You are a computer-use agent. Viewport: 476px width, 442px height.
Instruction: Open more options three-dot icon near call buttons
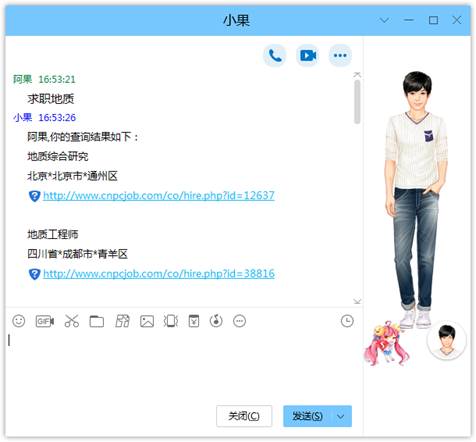click(340, 55)
